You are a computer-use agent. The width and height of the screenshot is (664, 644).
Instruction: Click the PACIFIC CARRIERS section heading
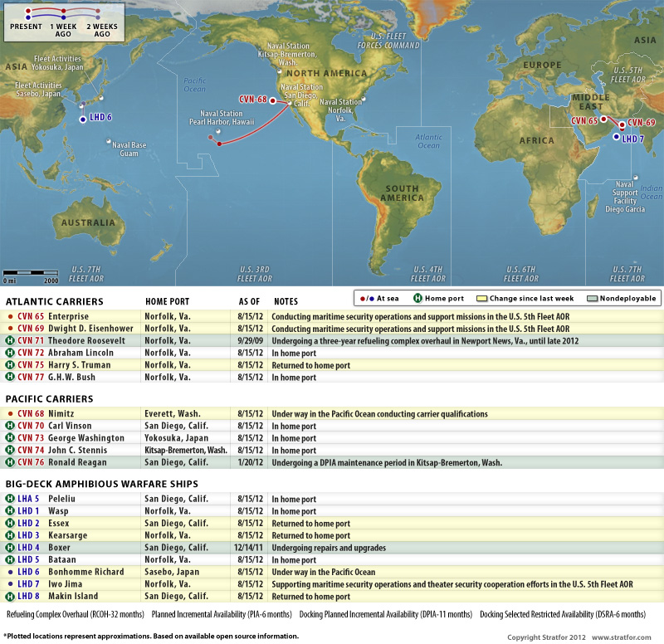tap(49, 399)
